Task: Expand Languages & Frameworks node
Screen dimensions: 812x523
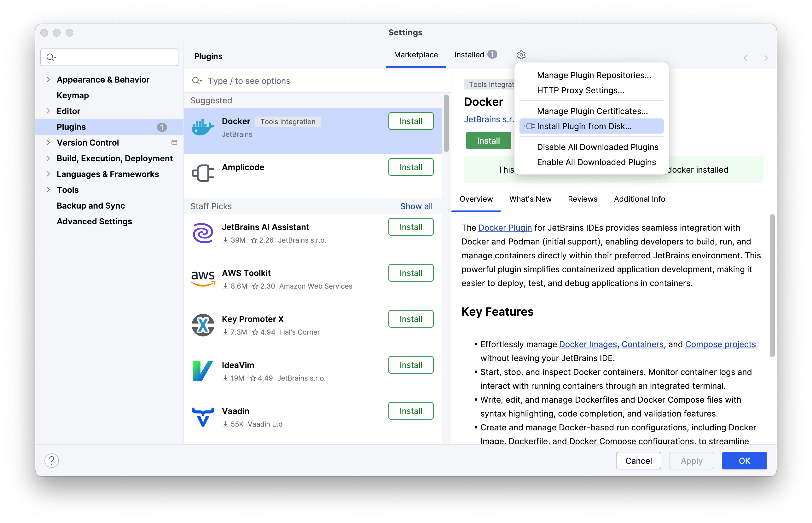Action: pos(48,174)
